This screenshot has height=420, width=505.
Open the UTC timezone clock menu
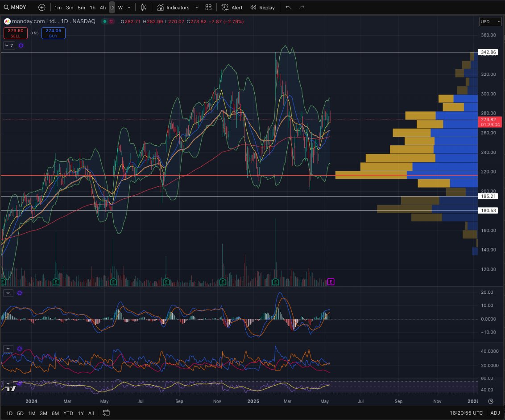(466, 413)
